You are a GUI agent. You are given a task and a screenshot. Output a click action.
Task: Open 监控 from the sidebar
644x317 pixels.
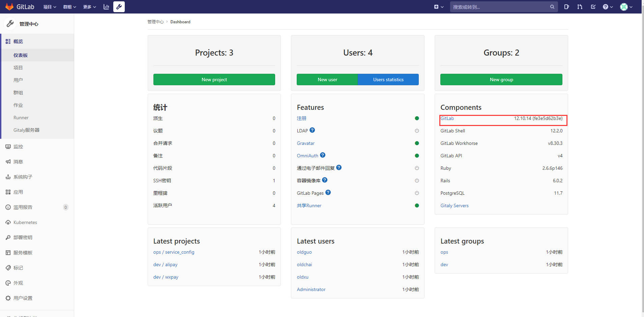pos(18,147)
